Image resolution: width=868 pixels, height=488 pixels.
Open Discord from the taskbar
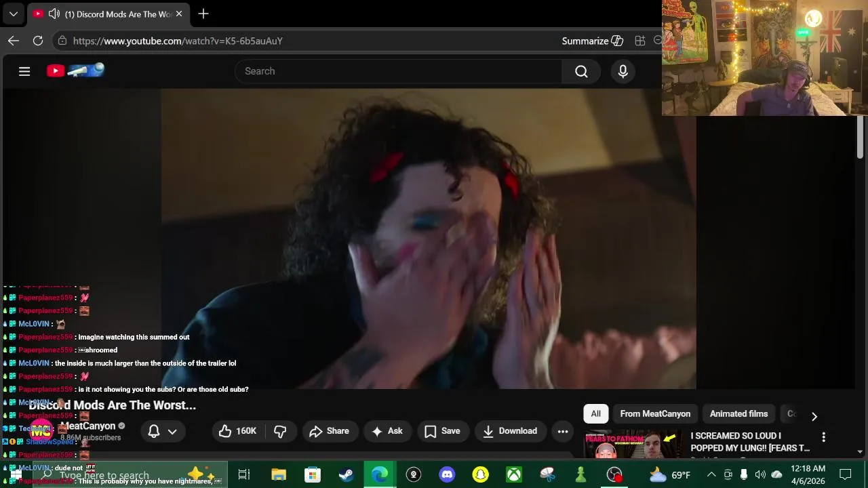[x=447, y=475]
